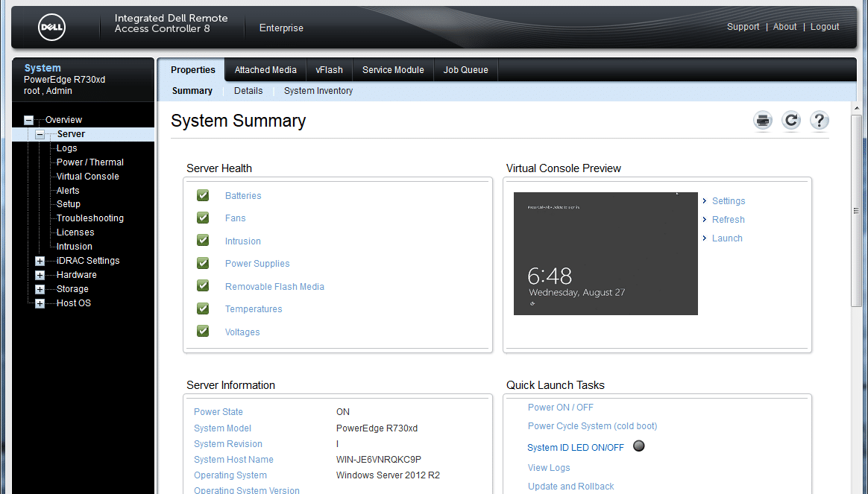Collapse the Overview tree node
The image size is (868, 494).
[29, 120]
